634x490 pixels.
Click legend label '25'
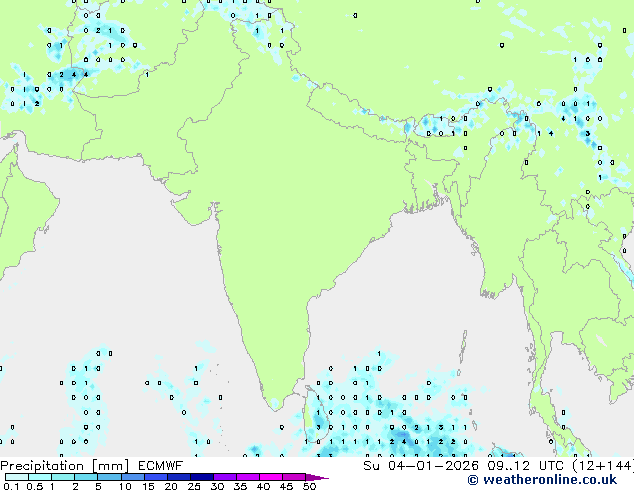194,486
